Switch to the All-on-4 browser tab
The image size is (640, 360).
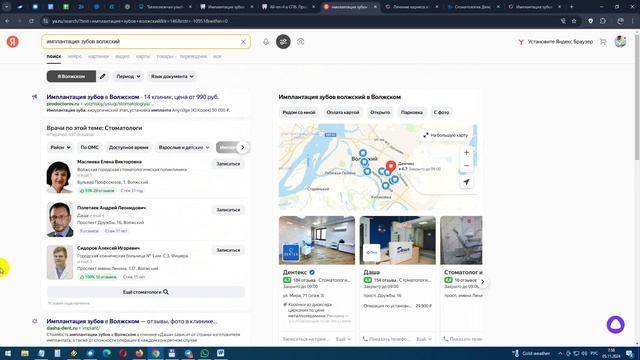[288, 7]
